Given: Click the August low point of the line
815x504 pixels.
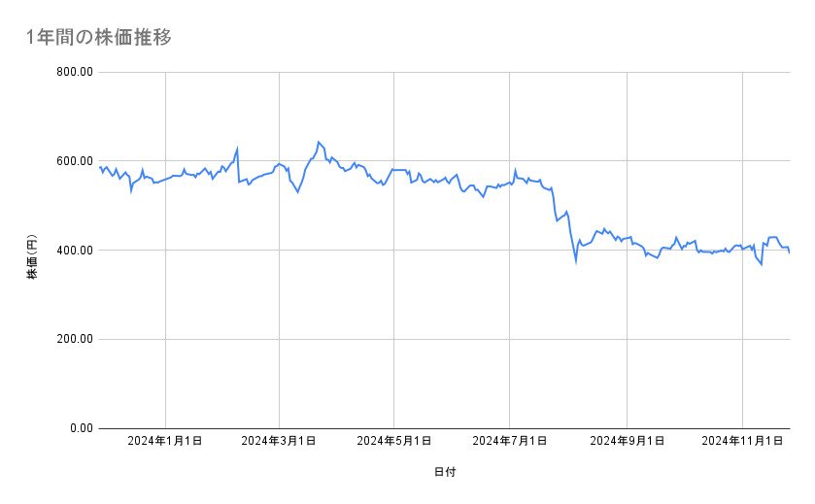Looking at the screenshot, I should 576,261.
